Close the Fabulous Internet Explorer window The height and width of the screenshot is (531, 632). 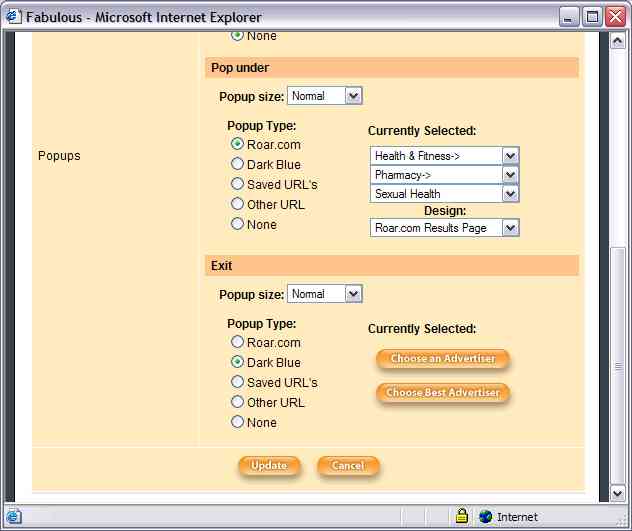coord(616,17)
